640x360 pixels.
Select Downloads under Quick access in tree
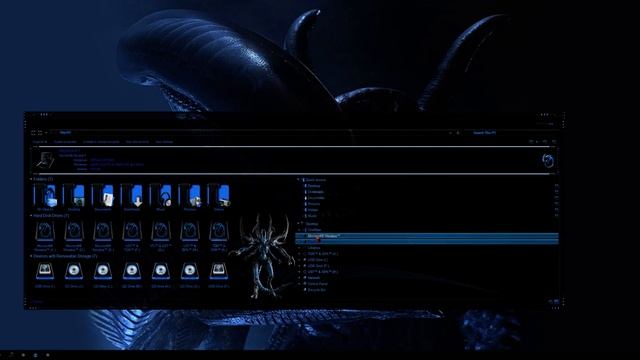pos(316,192)
